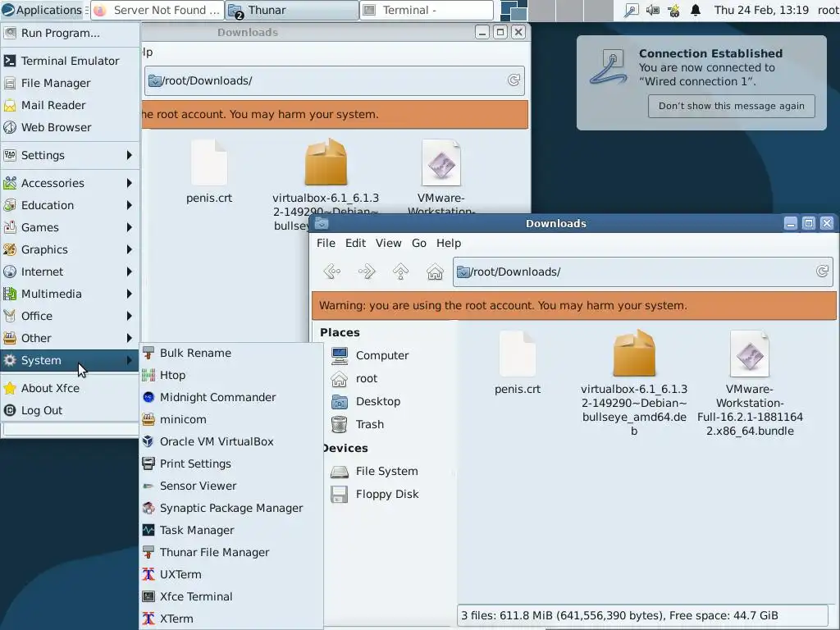Open Terminal Emulator

tap(71, 61)
